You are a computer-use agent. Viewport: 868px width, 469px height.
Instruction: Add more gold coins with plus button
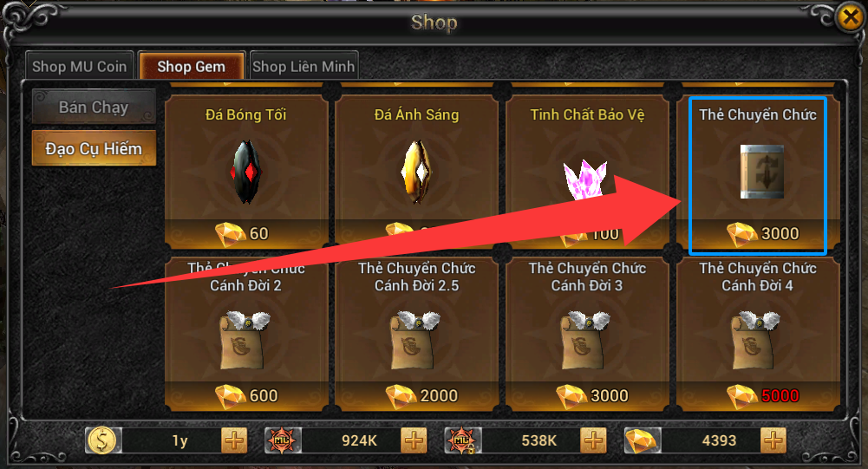click(x=234, y=440)
